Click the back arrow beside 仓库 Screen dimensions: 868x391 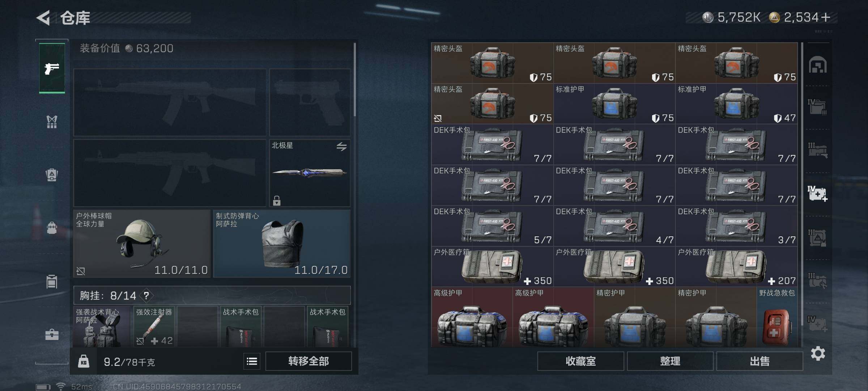point(43,18)
